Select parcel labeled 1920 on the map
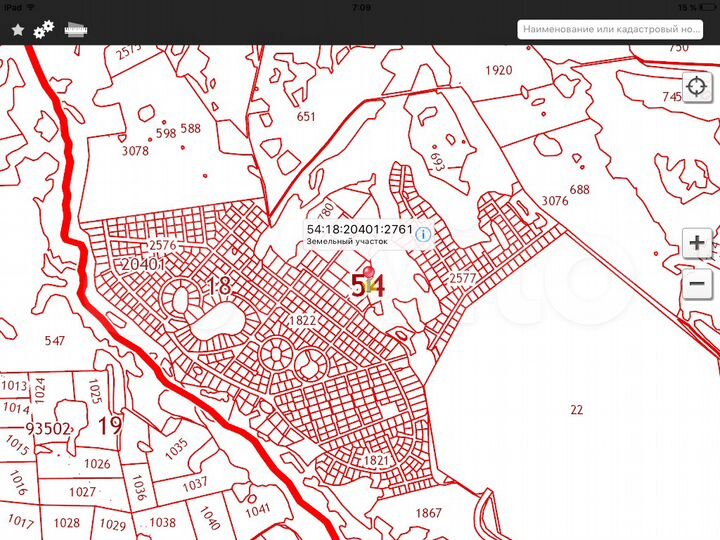This screenshot has height=540, width=720. click(x=498, y=70)
